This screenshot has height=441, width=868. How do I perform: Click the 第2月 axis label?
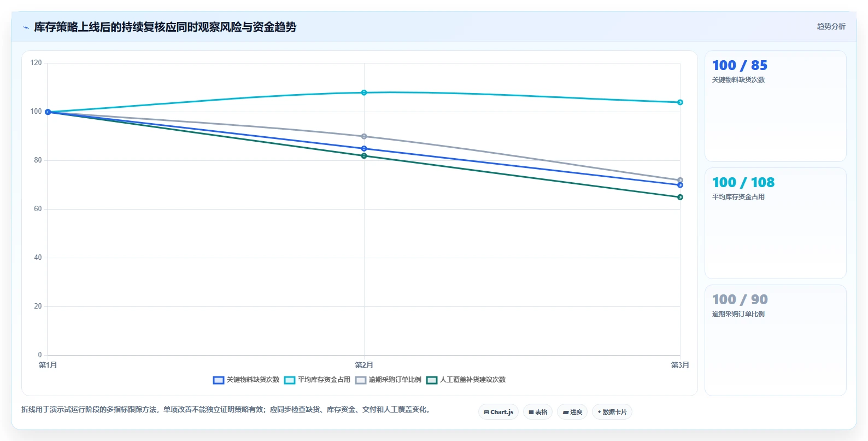[x=364, y=365]
